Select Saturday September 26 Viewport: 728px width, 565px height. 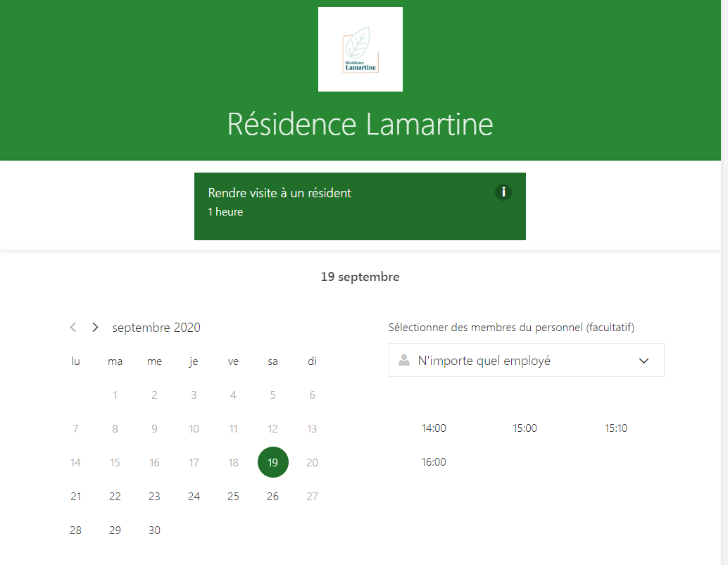[272, 497]
